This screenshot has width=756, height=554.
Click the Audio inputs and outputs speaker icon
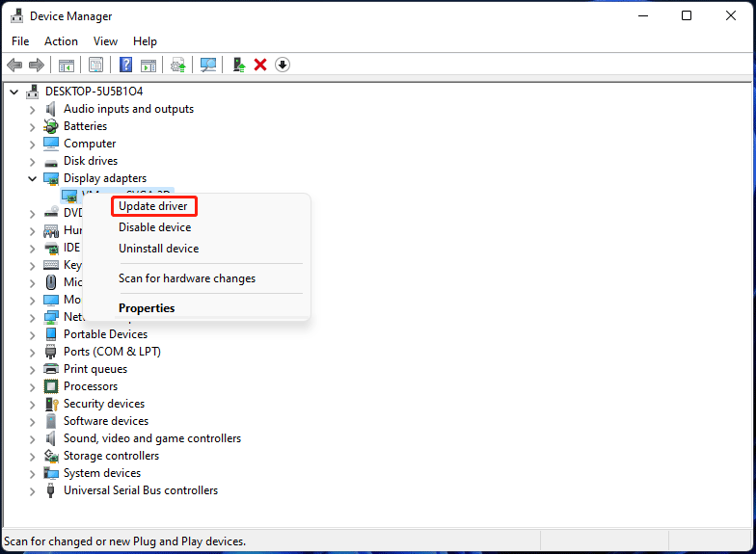tap(50, 109)
